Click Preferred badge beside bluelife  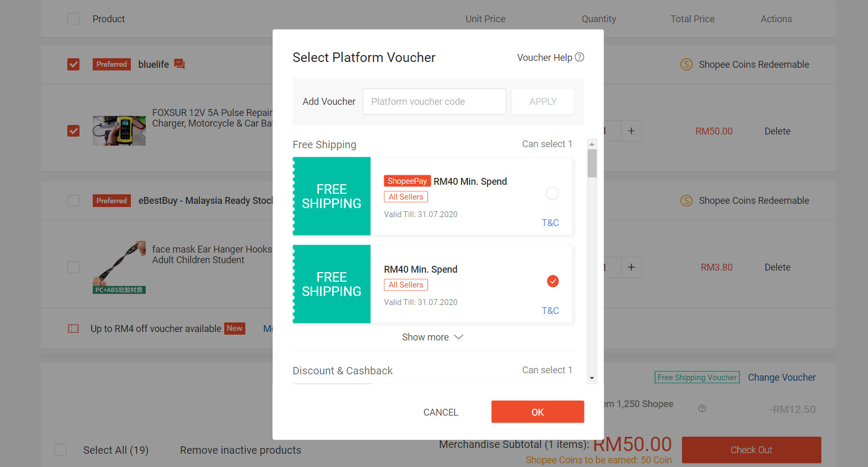coord(112,65)
